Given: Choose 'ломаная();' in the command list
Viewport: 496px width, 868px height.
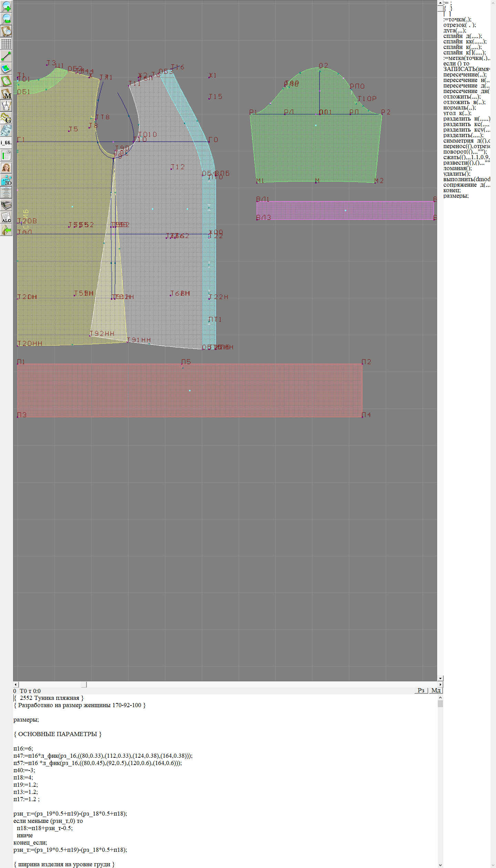Looking at the screenshot, I should [x=457, y=168].
